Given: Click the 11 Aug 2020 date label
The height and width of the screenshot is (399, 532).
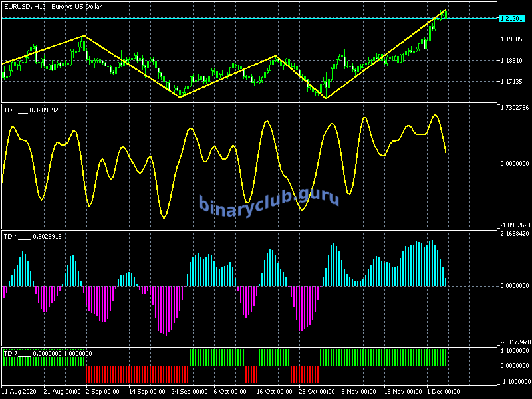Looking at the screenshot, I should [19, 392].
